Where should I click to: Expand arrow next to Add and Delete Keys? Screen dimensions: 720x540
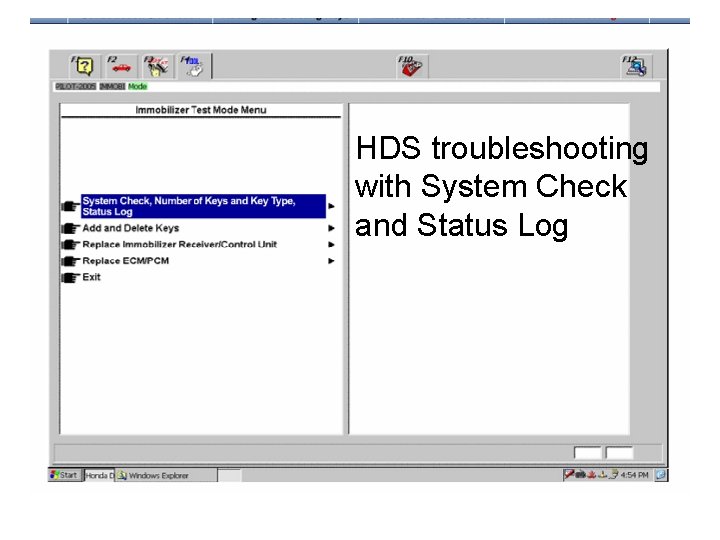click(331, 228)
